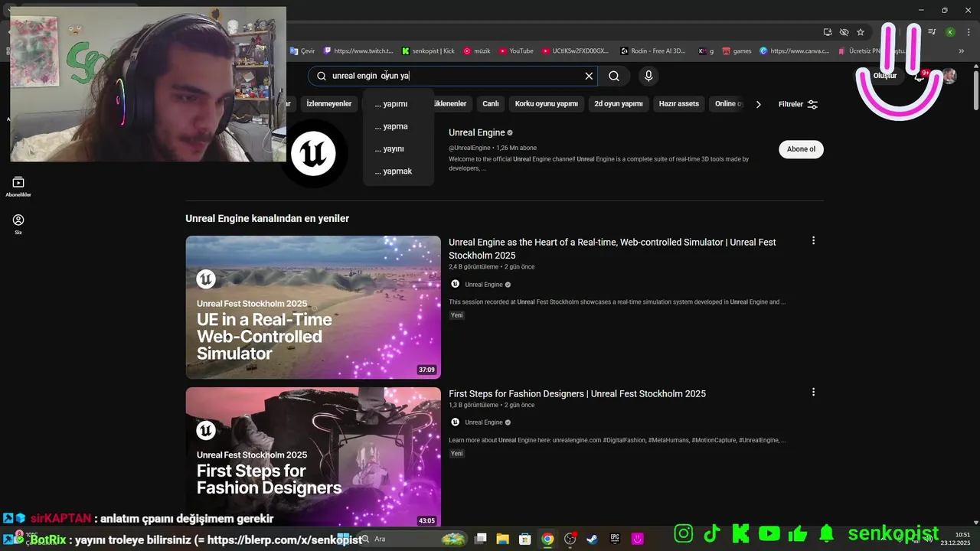980x551 pixels.
Task: Open the Unreal Engine channel logo
Action: tap(313, 154)
